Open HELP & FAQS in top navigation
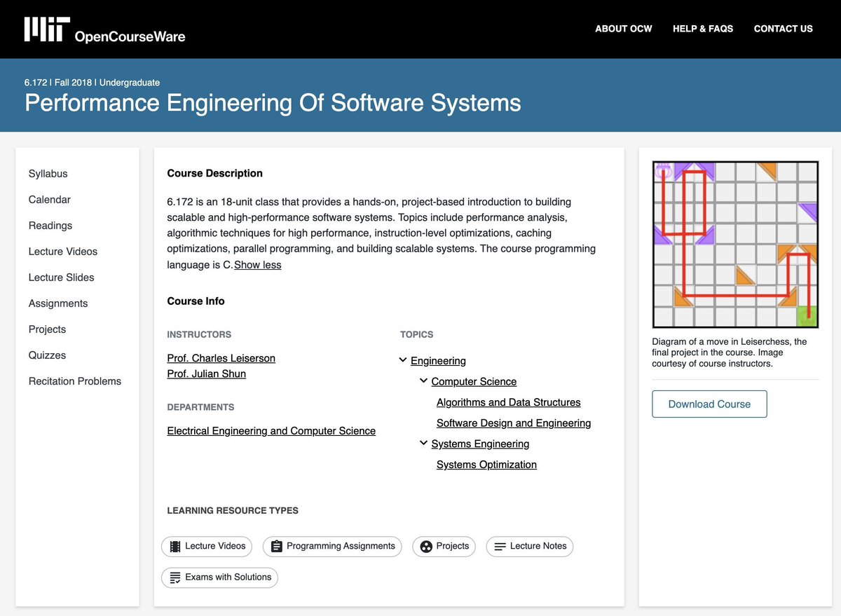This screenshot has height=616, width=841. click(703, 29)
